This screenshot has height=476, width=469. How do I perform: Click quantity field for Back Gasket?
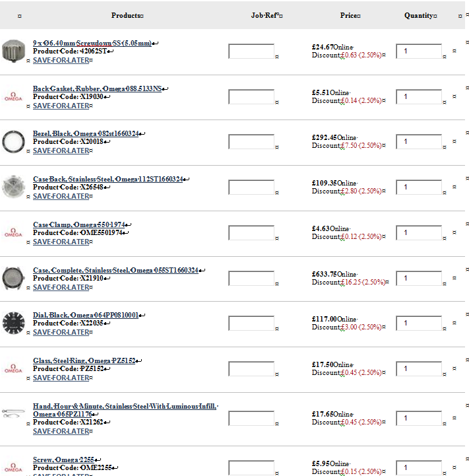tap(418, 97)
